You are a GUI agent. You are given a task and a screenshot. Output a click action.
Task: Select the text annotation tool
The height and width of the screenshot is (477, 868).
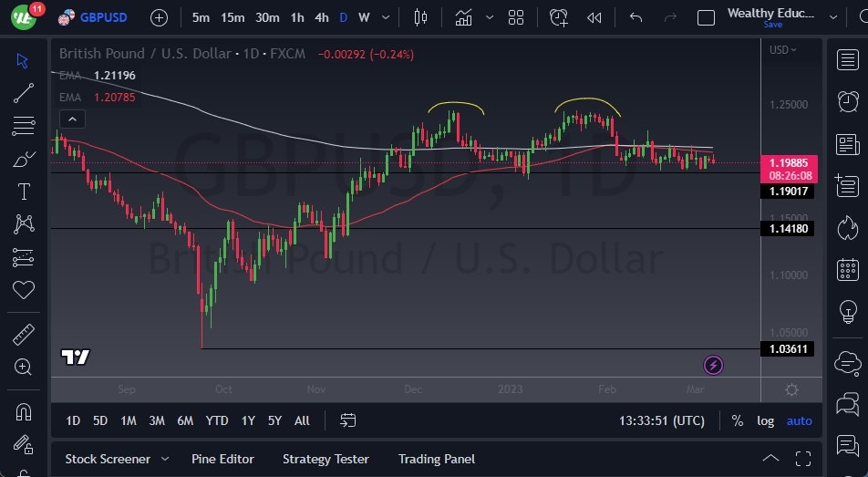[x=24, y=192]
